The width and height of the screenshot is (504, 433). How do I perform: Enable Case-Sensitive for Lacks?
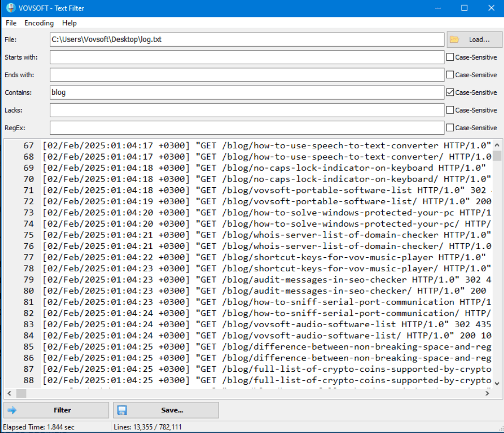click(x=450, y=110)
